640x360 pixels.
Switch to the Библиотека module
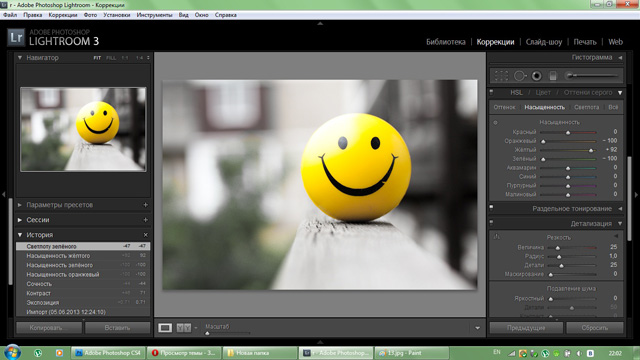(446, 42)
